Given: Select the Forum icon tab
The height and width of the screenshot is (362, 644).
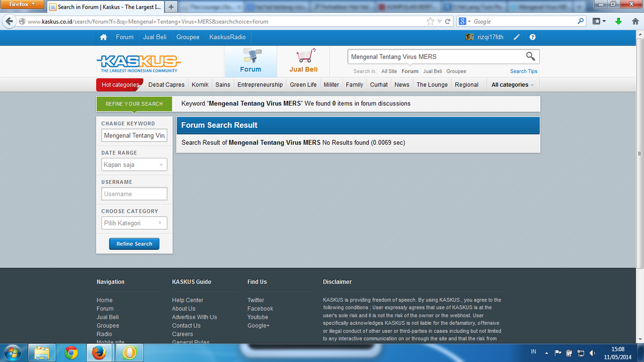Looking at the screenshot, I should pos(251,61).
